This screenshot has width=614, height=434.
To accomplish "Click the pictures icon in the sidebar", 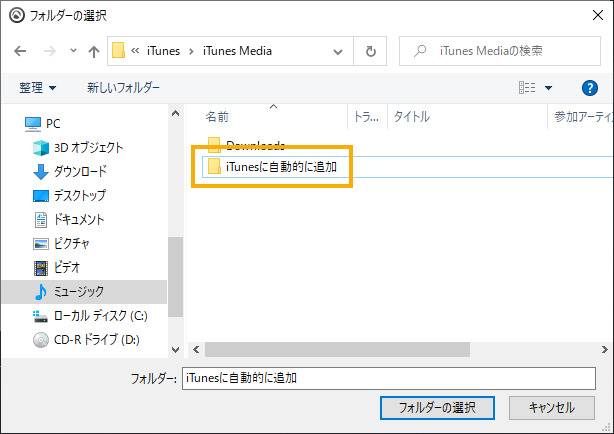I will (41, 244).
